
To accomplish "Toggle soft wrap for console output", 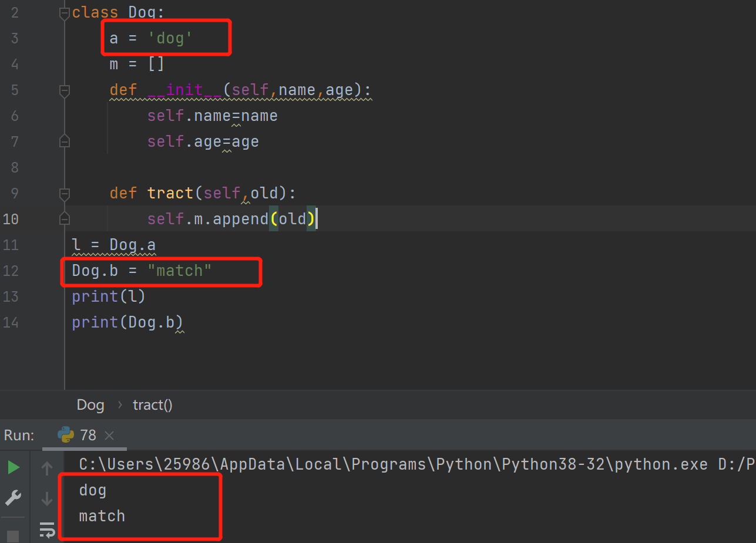I will pos(46,529).
